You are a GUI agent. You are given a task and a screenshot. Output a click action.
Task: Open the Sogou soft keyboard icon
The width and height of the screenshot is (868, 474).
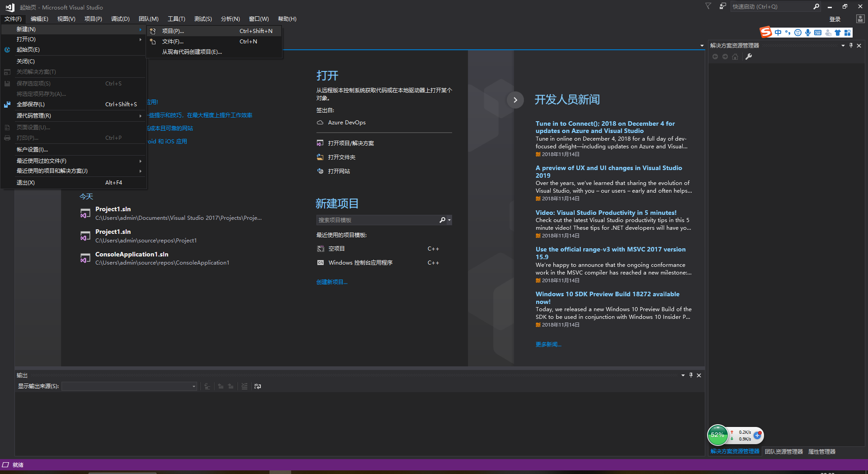click(x=818, y=33)
